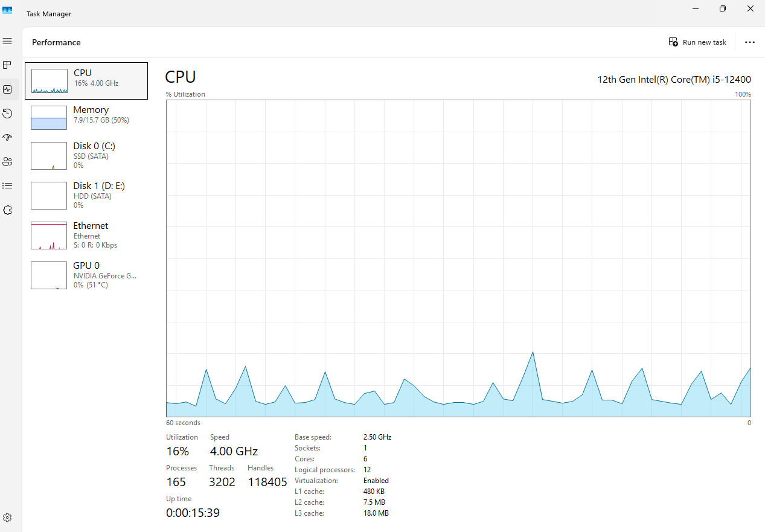Viewport: 765px width, 532px height.
Task: Click the Handles count 118405
Action: tap(267, 482)
